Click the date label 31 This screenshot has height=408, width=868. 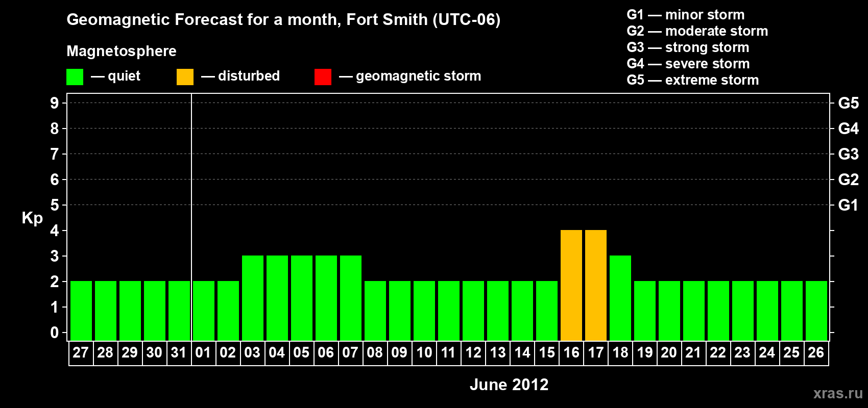(179, 352)
